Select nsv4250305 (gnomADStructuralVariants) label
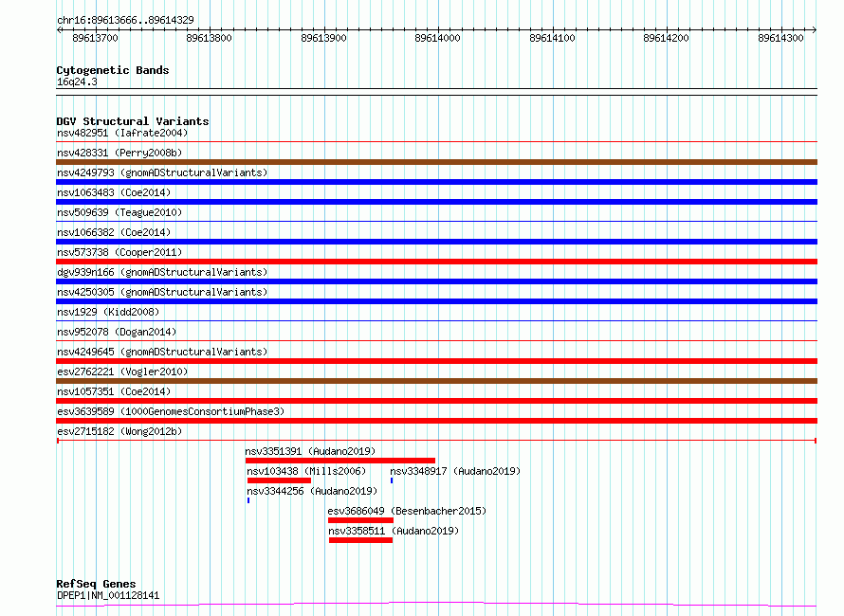 click(x=162, y=292)
